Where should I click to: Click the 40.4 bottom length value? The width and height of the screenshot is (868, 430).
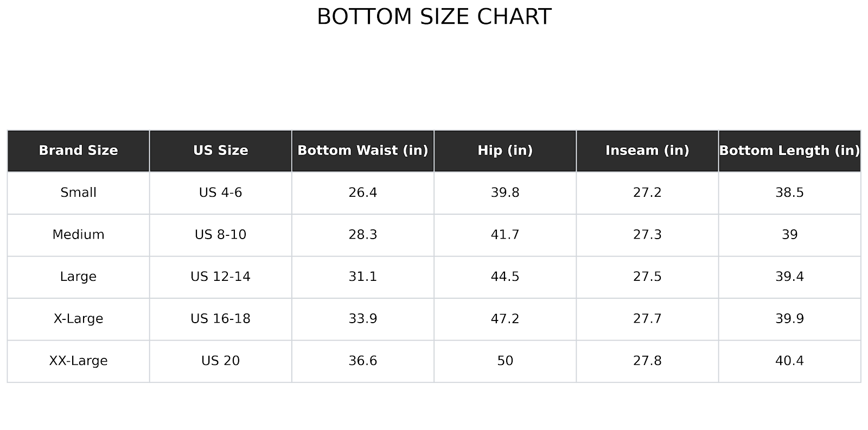[789, 361]
